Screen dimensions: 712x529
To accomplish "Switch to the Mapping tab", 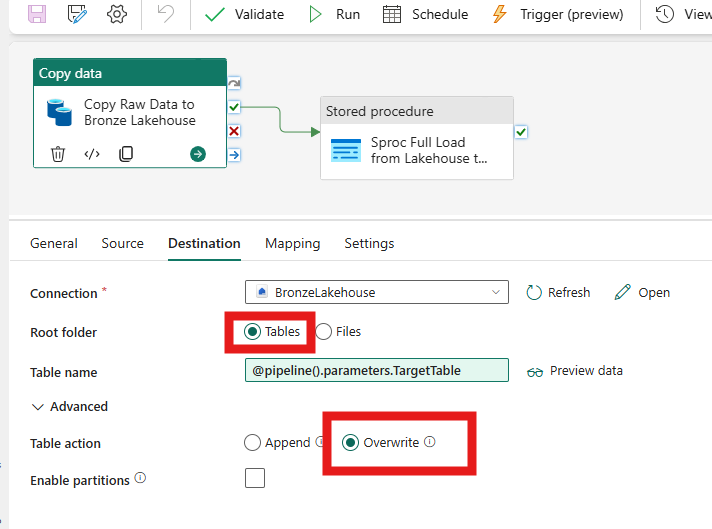I will (292, 243).
